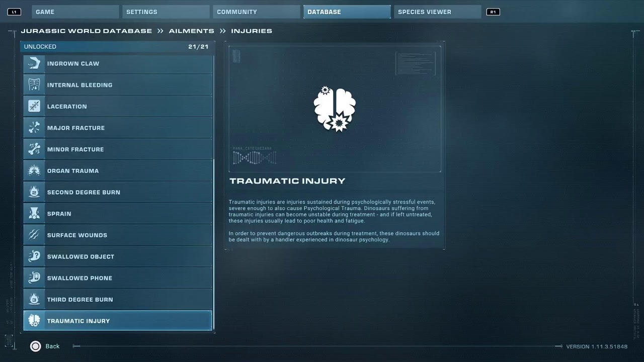Click the Swallowed Object icon

[x=34, y=257]
